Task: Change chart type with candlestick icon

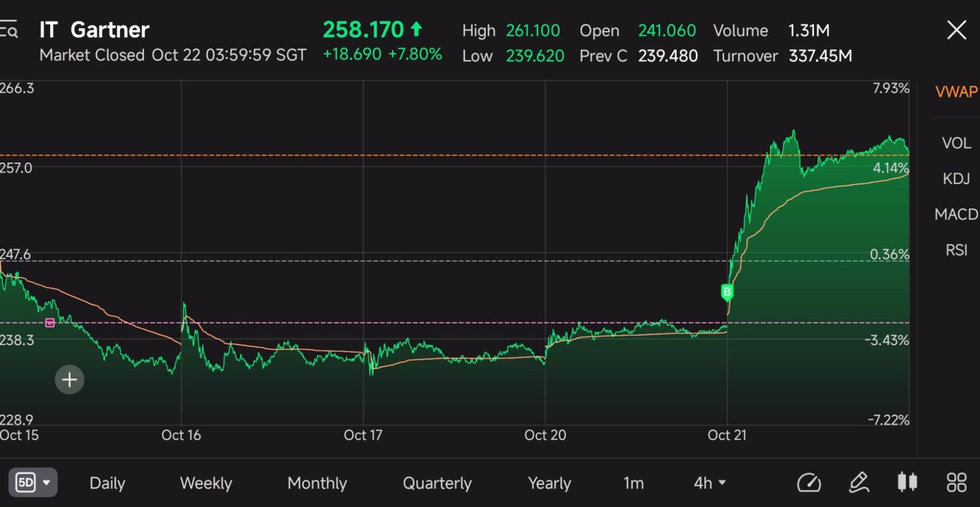Action: [907, 482]
